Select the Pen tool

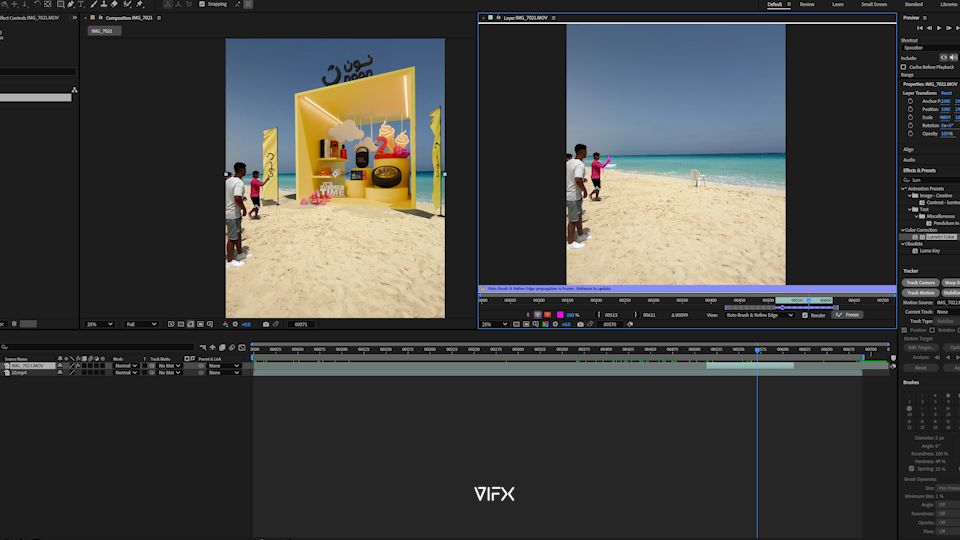coord(71,4)
